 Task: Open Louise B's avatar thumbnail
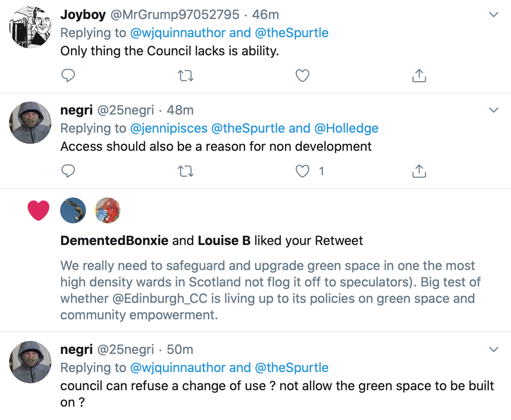click(108, 210)
